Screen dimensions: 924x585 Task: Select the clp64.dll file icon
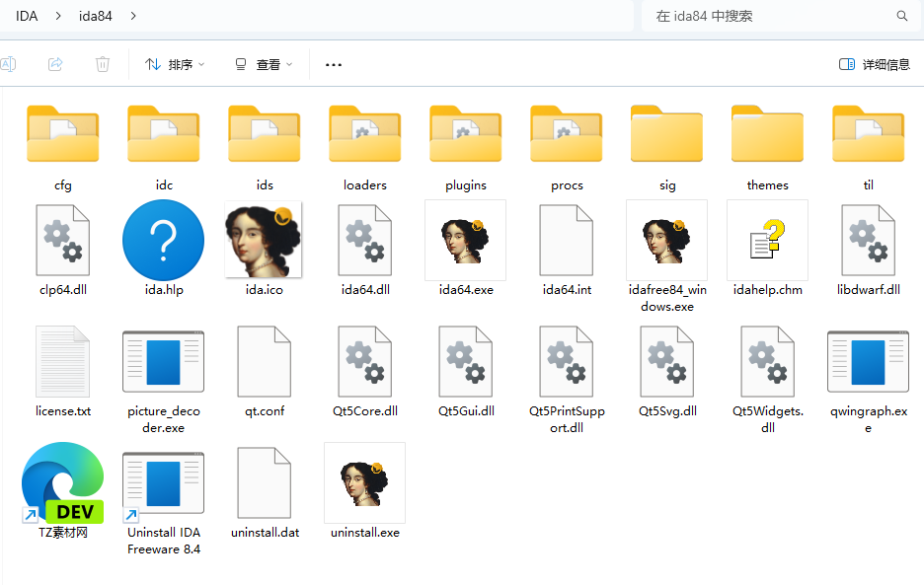(x=63, y=241)
